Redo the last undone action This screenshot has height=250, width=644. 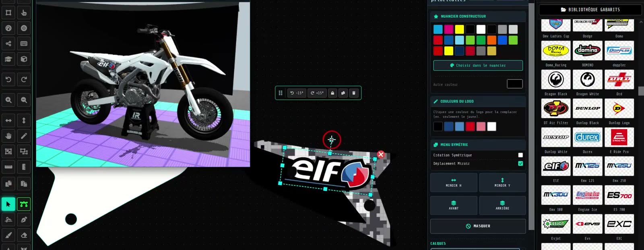(x=24, y=79)
